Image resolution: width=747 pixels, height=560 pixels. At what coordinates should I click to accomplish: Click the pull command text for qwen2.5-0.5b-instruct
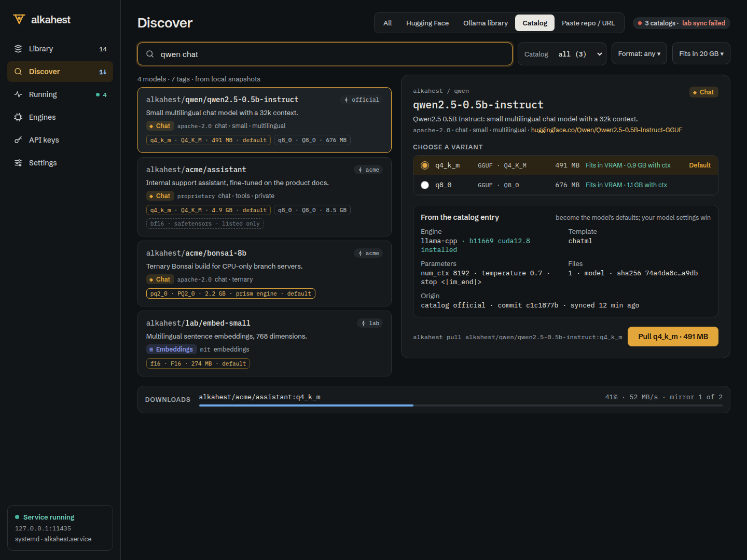coord(517,337)
